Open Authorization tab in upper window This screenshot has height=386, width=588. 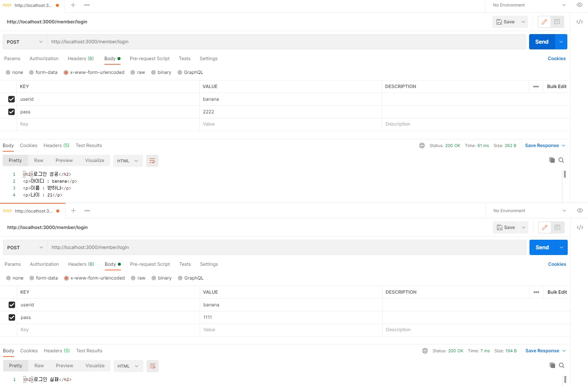(44, 59)
